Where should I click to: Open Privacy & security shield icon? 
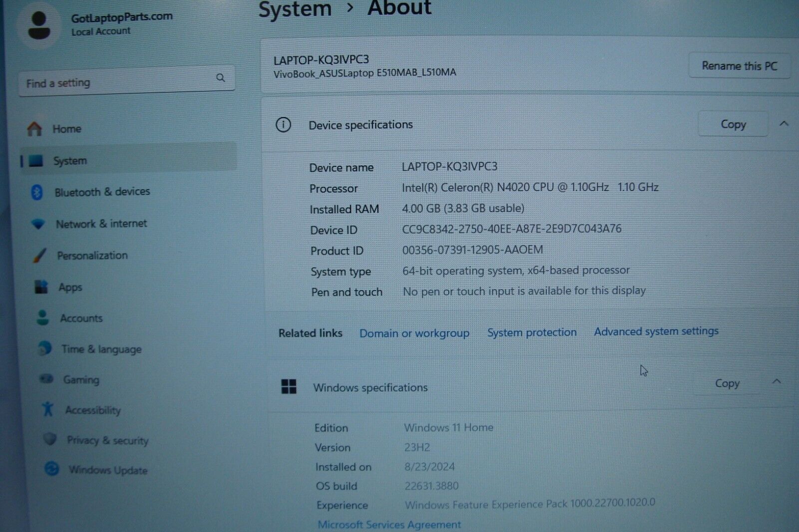point(50,440)
